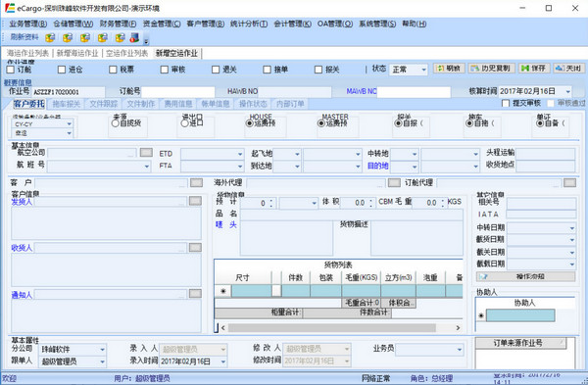The image size is (588, 385).
Task: Open the 拖车报关 tab
Action: pos(67,104)
